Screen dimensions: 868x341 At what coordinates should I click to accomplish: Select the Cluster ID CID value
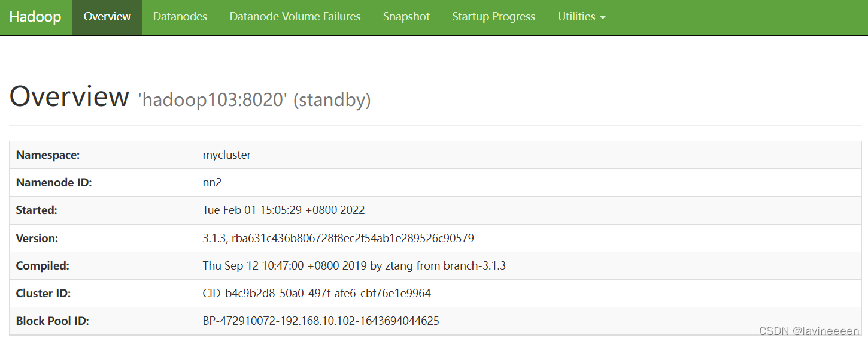[317, 293]
